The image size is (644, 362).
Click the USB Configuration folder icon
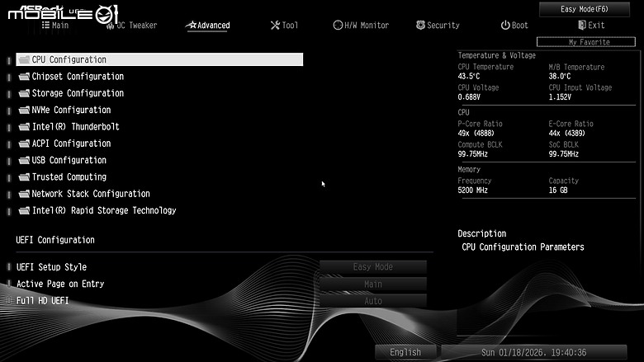coord(24,160)
